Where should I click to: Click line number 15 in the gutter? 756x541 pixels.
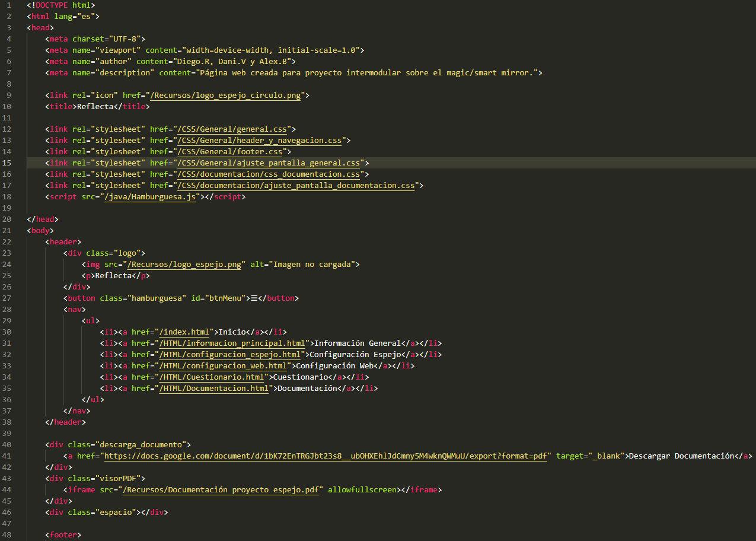pos(7,163)
